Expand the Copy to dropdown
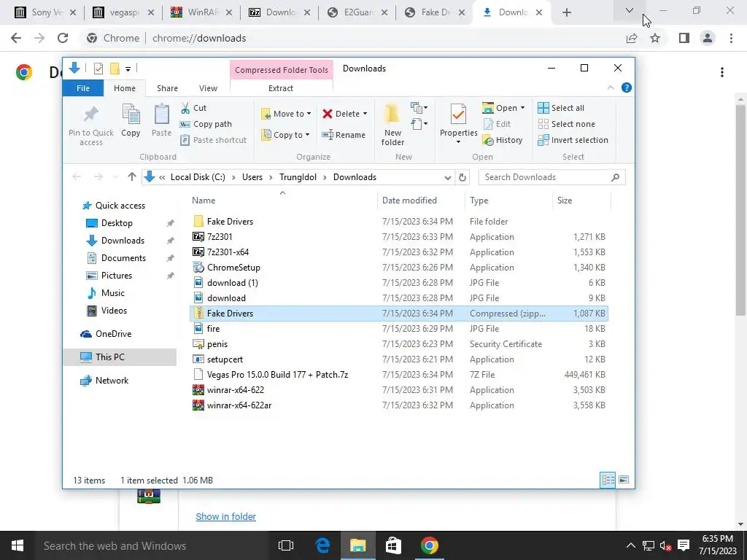Image resolution: width=747 pixels, height=560 pixels. pos(307,135)
